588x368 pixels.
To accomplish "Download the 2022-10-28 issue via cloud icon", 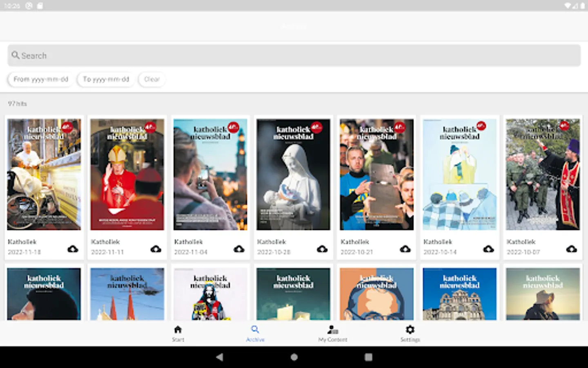I will [x=322, y=249].
